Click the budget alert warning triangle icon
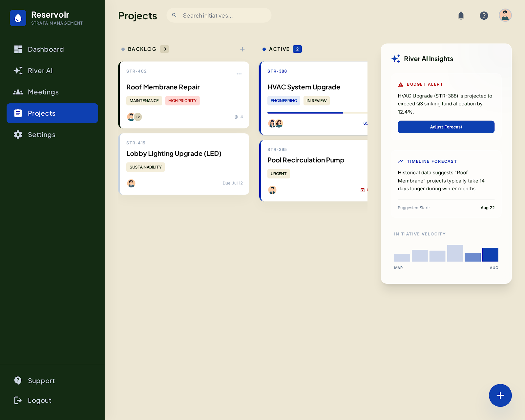 [x=400, y=84]
